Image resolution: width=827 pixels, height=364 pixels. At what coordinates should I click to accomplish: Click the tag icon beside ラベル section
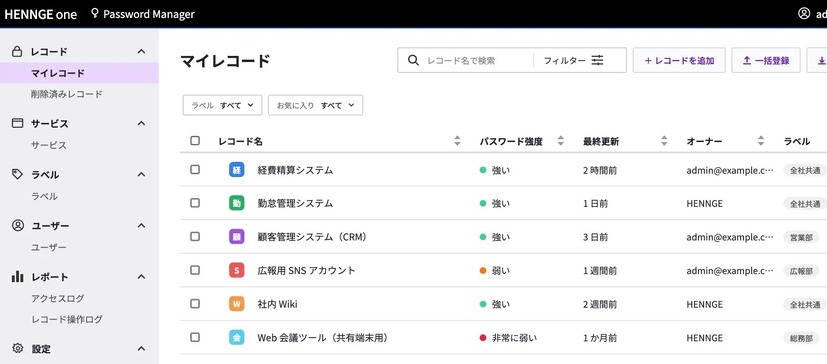[17, 175]
